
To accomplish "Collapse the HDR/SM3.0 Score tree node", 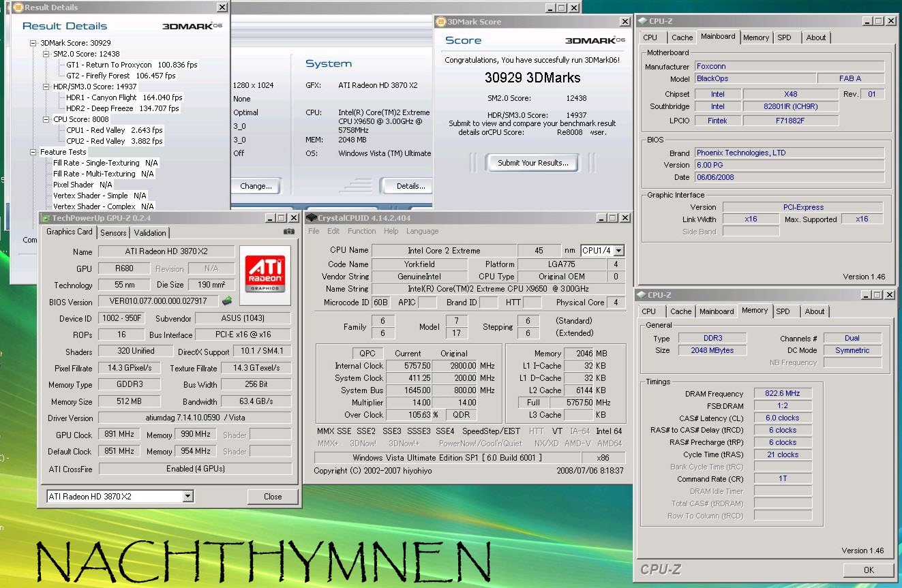I will tap(46, 87).
